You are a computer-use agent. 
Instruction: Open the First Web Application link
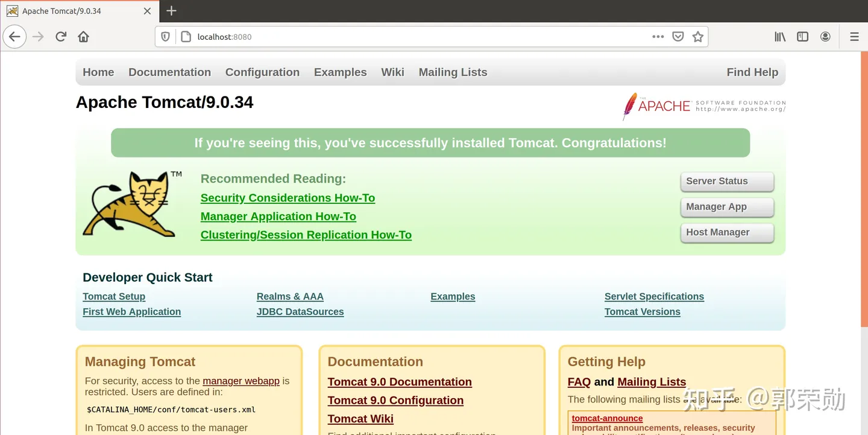[x=131, y=312]
